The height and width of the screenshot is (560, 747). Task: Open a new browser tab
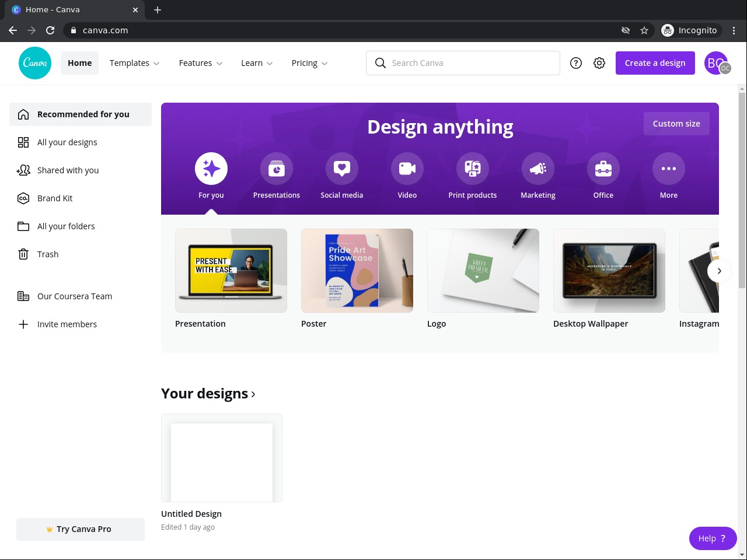[158, 10]
